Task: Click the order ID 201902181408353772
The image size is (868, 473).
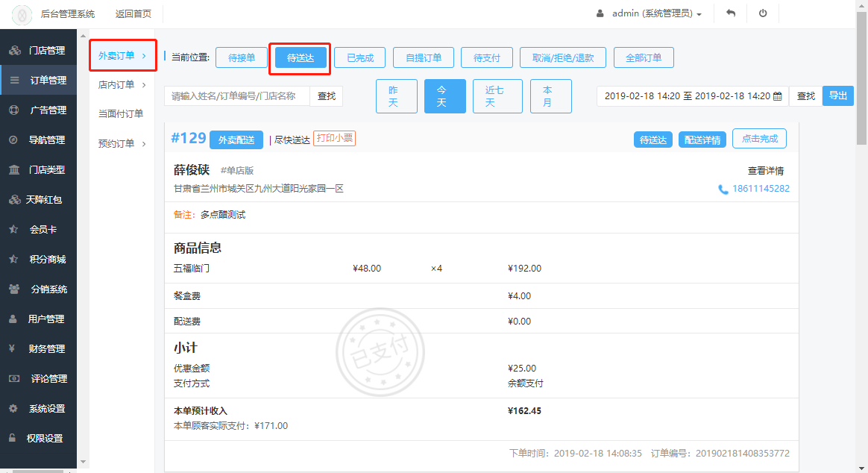Action: point(742,454)
